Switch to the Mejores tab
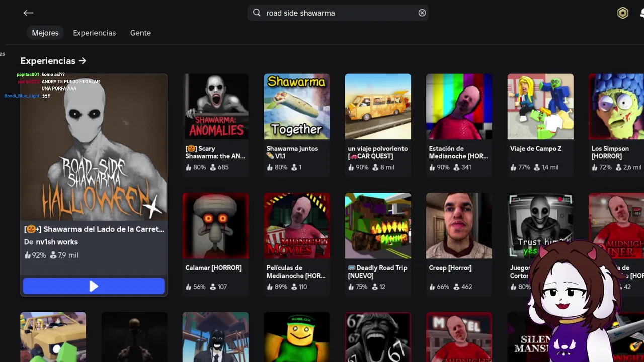This screenshot has height=362, width=644. tap(45, 33)
